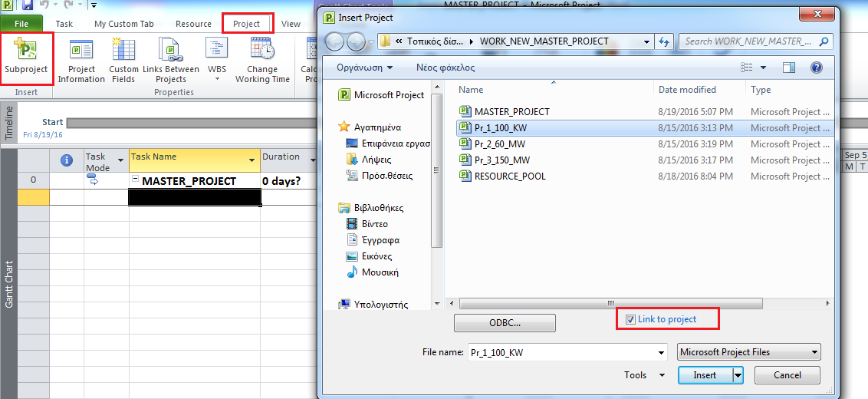Click the horizontal scrollbar in file list
This screenshot has height=399, width=868.
(x=610, y=304)
